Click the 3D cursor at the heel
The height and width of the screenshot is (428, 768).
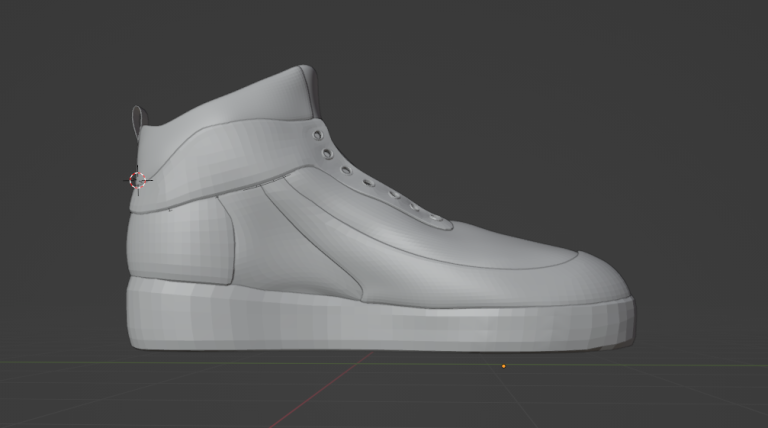139,180
